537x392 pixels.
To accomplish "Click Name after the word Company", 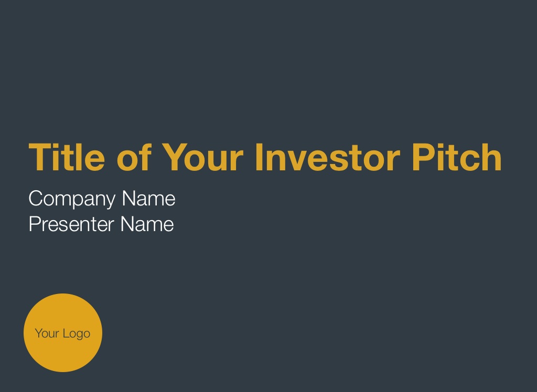I will pyautogui.click(x=148, y=199).
